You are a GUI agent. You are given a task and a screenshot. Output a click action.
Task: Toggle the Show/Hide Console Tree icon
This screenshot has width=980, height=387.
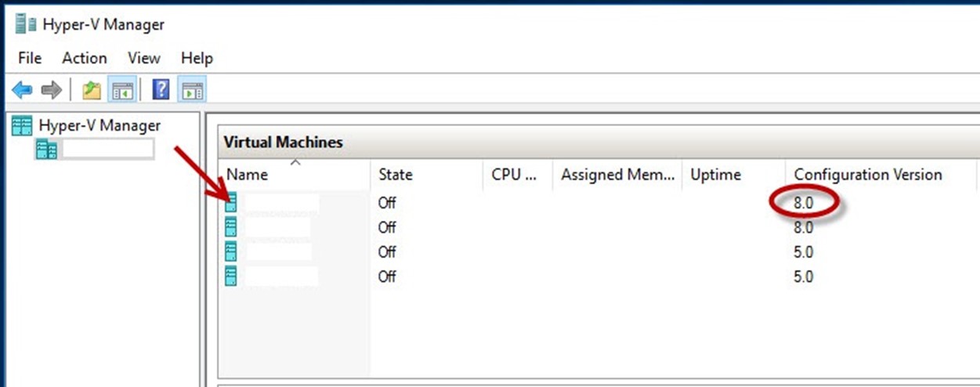tap(122, 90)
